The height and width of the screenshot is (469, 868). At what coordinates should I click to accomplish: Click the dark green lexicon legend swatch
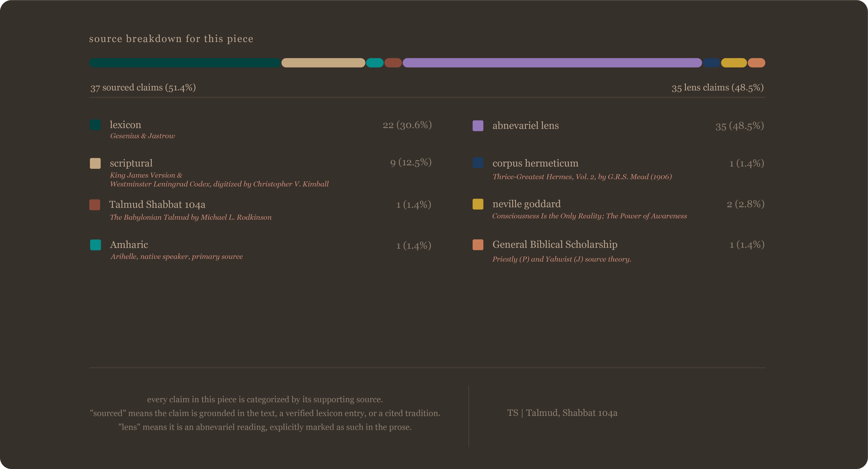pyautogui.click(x=95, y=125)
